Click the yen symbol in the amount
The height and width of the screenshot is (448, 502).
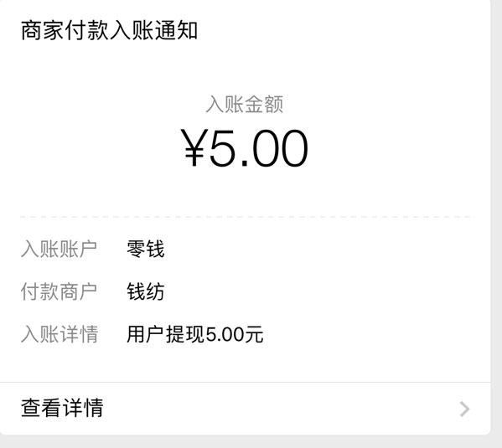point(193,148)
